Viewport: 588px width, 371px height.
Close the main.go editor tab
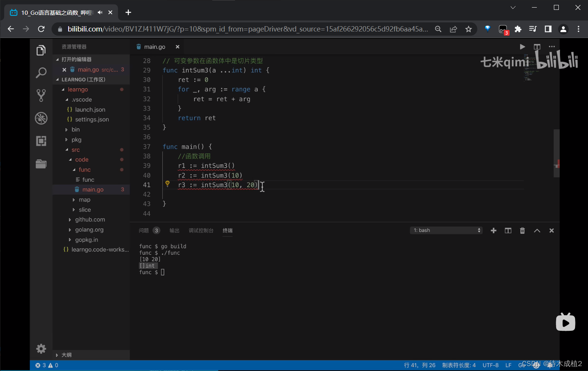(x=177, y=47)
